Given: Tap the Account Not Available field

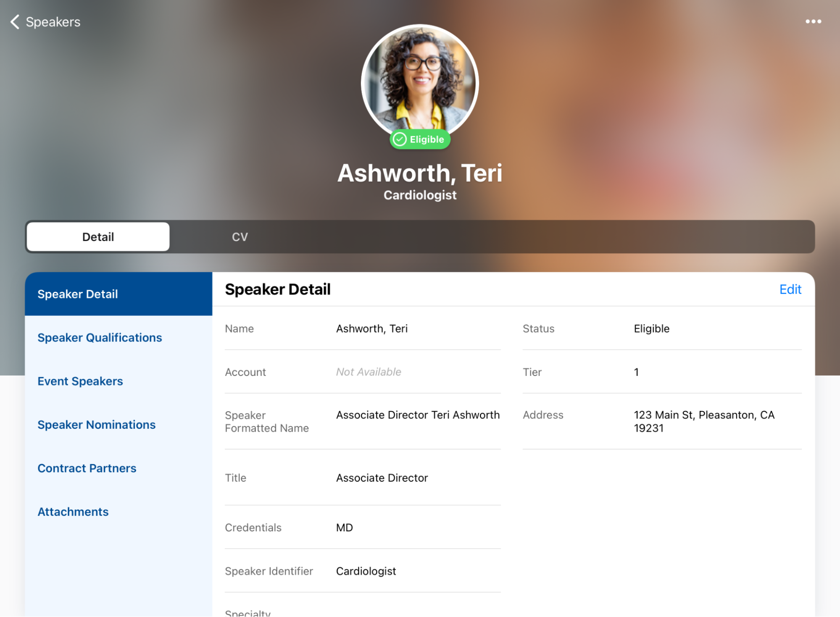Looking at the screenshot, I should point(368,372).
